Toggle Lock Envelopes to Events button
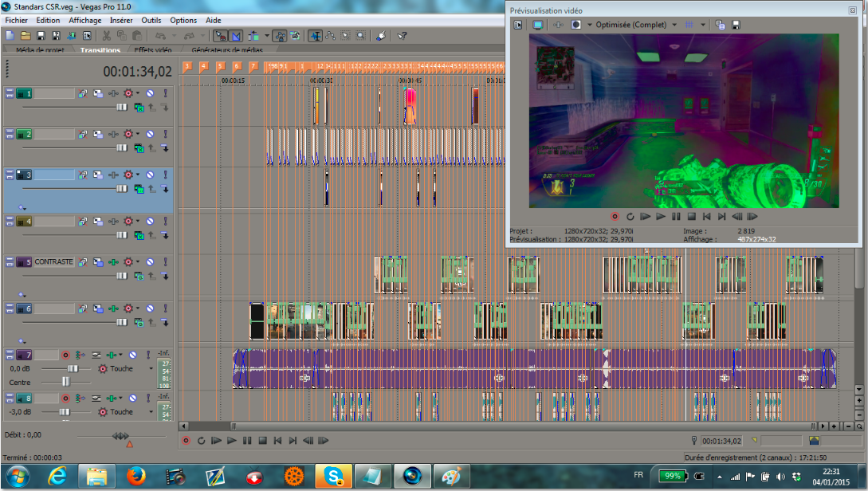The height and width of the screenshot is (491, 868). point(280,35)
